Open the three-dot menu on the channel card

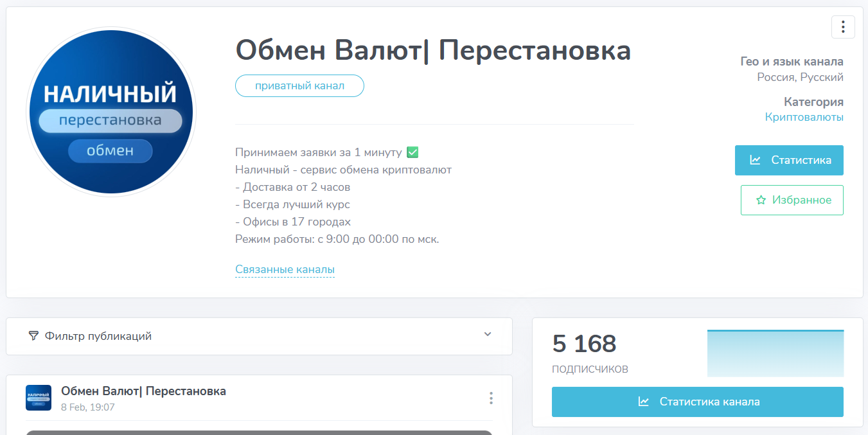pos(843,27)
